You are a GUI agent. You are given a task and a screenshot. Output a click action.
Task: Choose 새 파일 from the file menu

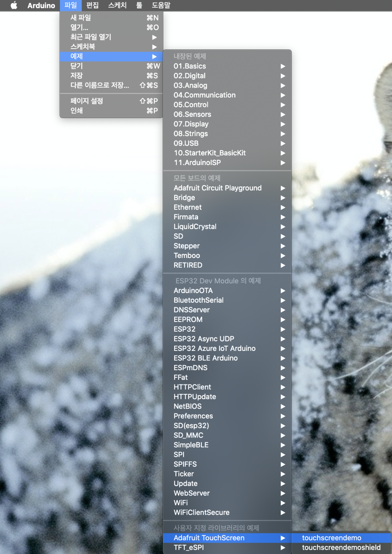click(111, 18)
